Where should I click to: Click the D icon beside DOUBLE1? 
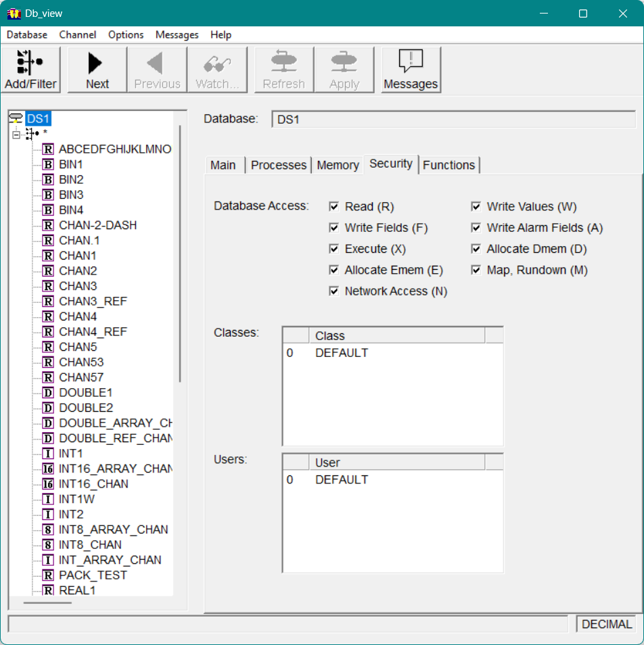click(x=48, y=393)
